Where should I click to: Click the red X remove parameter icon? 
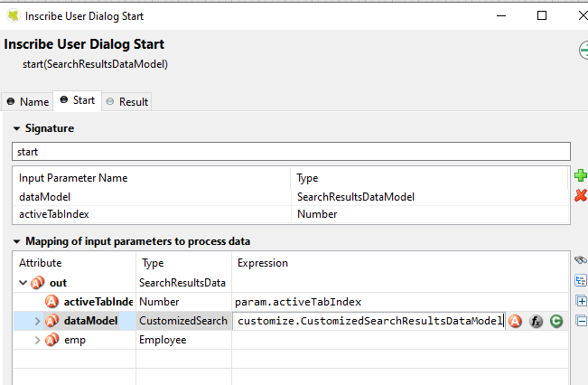point(580,194)
